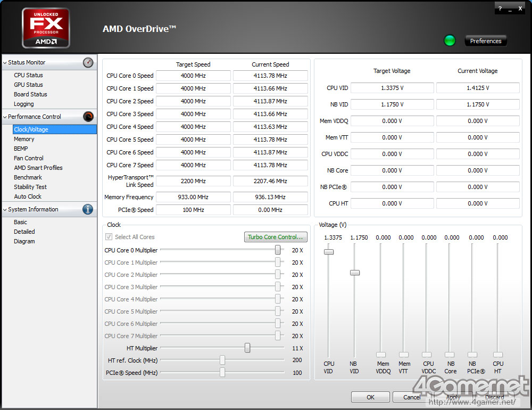Click the CPU VID Target Voltage field
Viewport: 532px width, 410px height.
392,88
